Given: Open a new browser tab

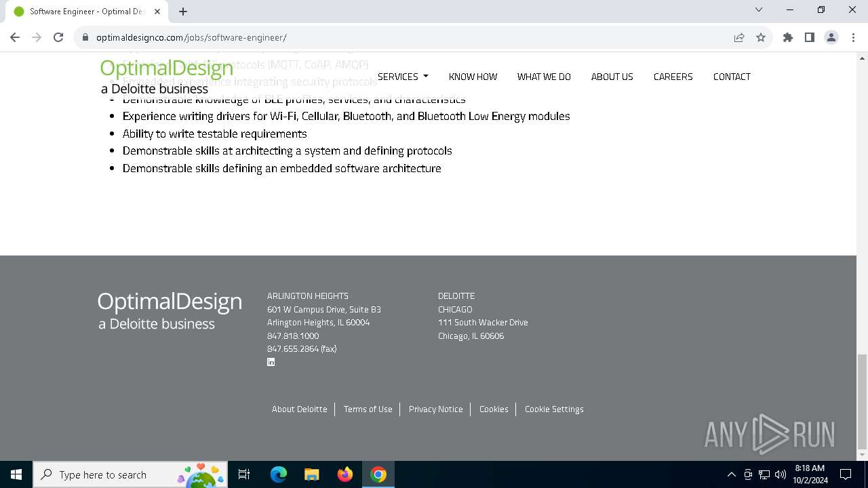Looking at the screenshot, I should click(183, 12).
